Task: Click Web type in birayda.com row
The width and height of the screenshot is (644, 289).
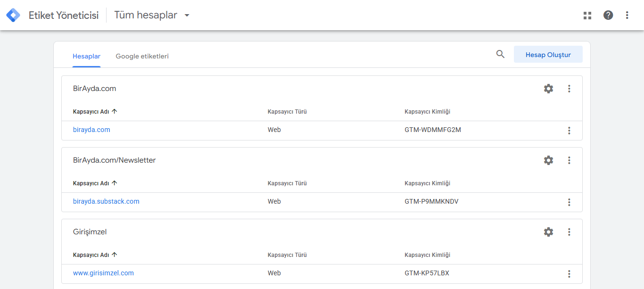Action: point(274,130)
